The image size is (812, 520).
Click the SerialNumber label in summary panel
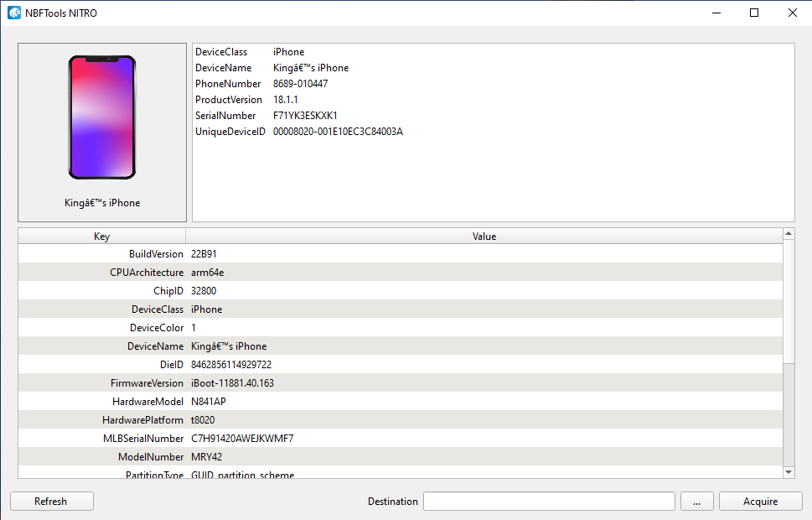[225, 116]
